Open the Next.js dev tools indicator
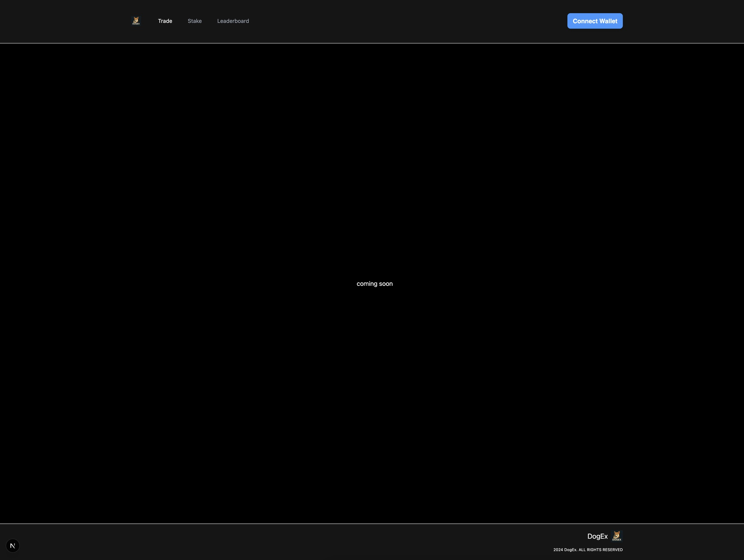744x560 pixels. tap(13, 546)
